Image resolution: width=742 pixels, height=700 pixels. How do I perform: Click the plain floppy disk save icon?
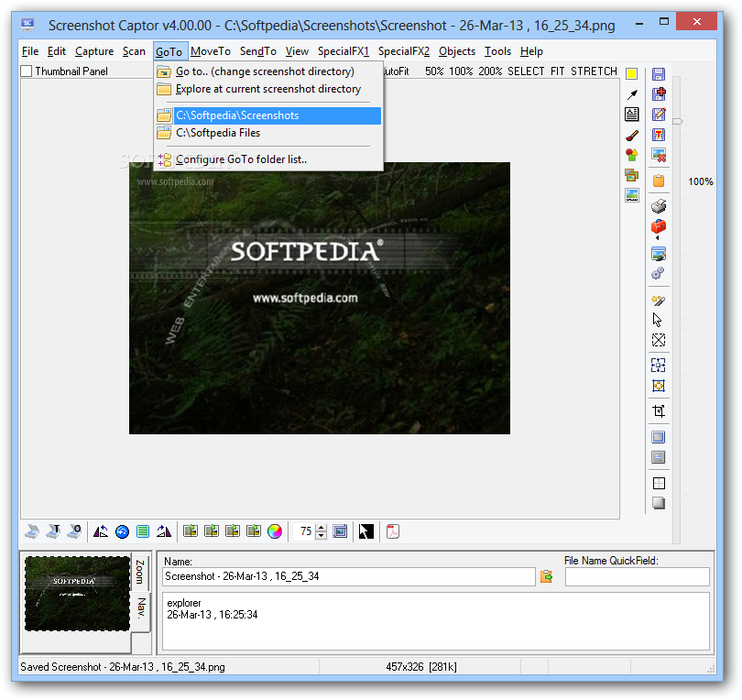(x=659, y=74)
